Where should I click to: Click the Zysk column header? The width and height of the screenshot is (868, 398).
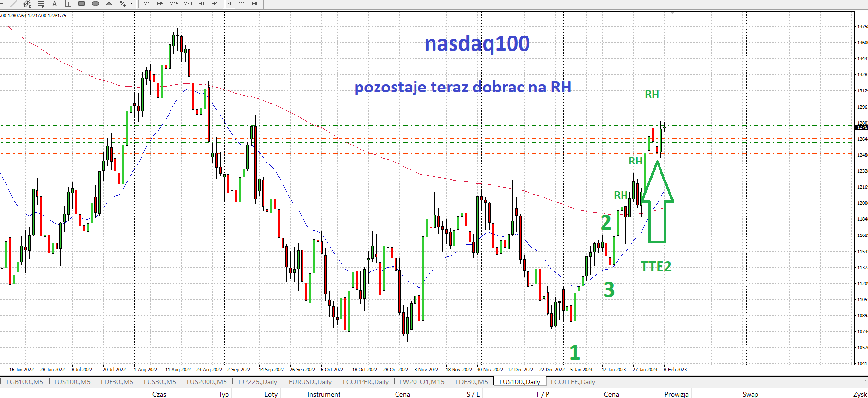pos(860,394)
